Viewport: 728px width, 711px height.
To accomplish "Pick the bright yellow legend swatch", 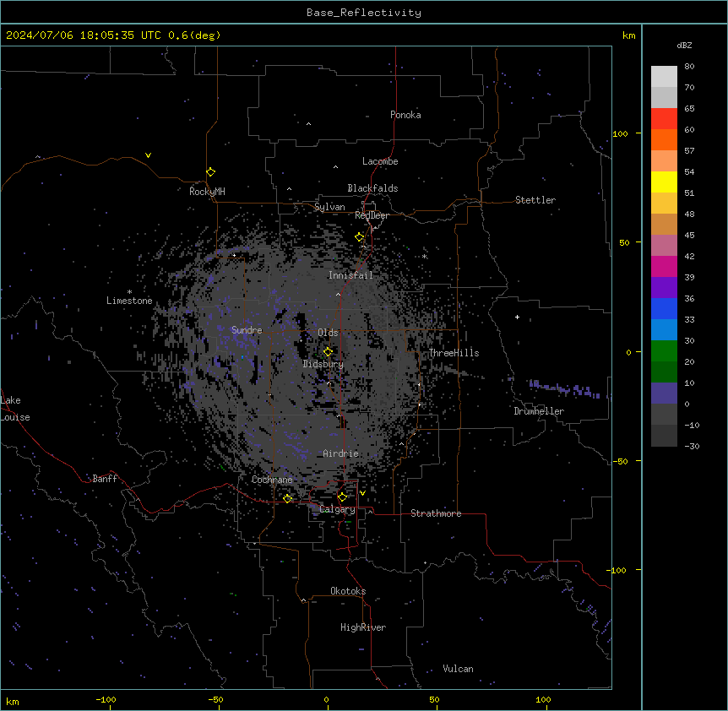I will [x=664, y=182].
